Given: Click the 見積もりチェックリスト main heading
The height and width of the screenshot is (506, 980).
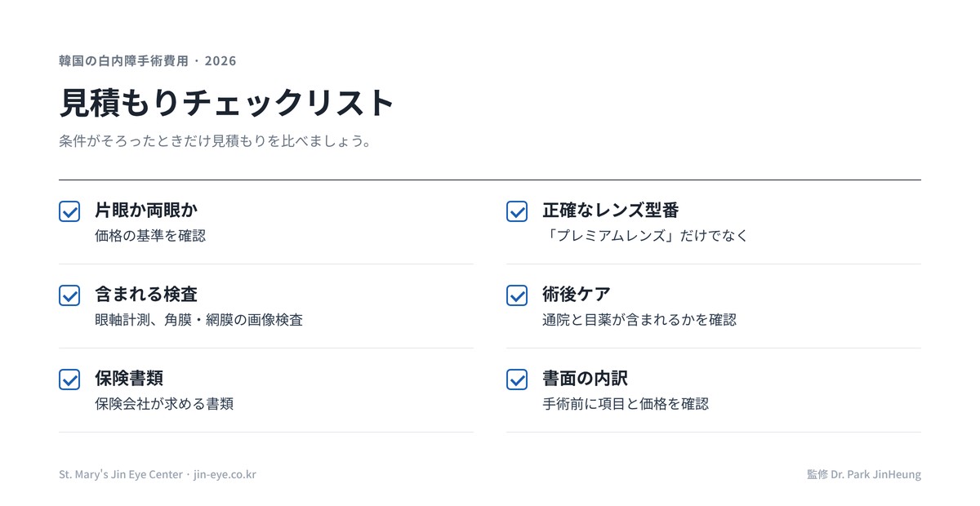Looking at the screenshot, I should [227, 104].
